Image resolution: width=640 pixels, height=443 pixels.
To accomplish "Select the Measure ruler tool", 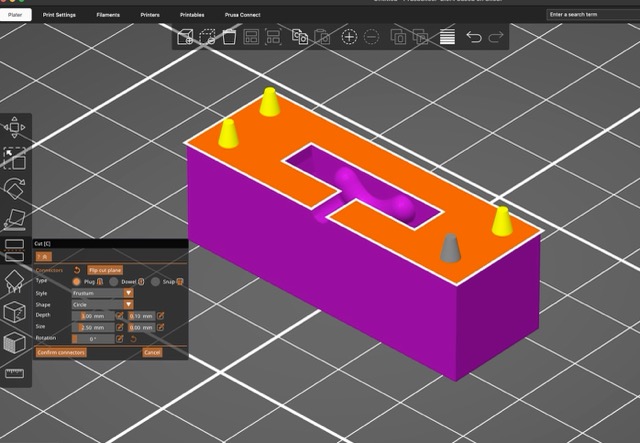I will tap(14, 373).
